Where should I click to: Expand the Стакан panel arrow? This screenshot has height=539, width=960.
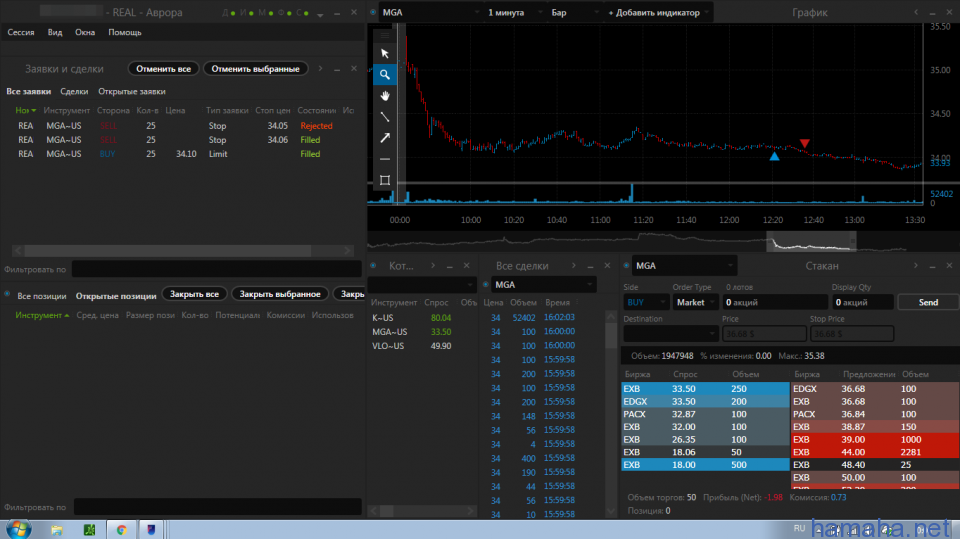(915, 266)
